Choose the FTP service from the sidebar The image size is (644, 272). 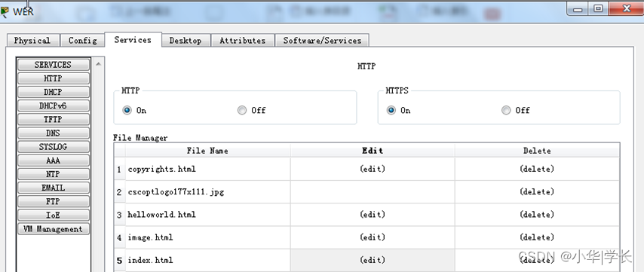click(54, 201)
